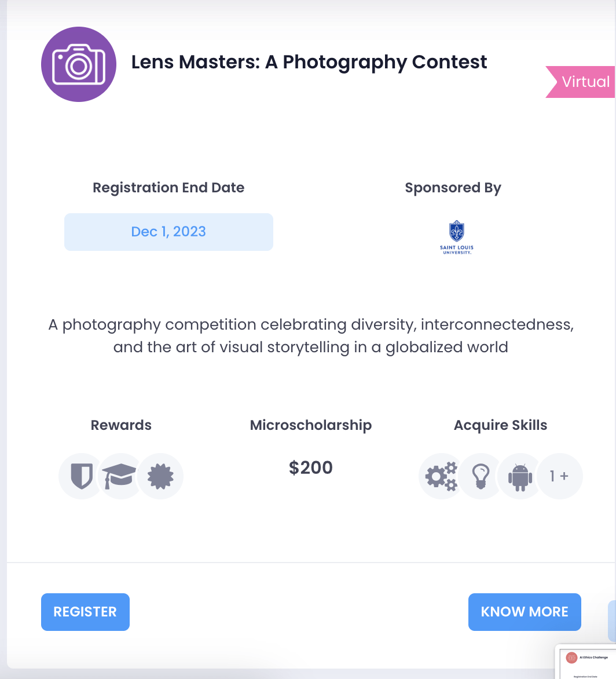Image resolution: width=616 pixels, height=679 pixels.
Task: Click the gears skill icon
Action: (441, 476)
